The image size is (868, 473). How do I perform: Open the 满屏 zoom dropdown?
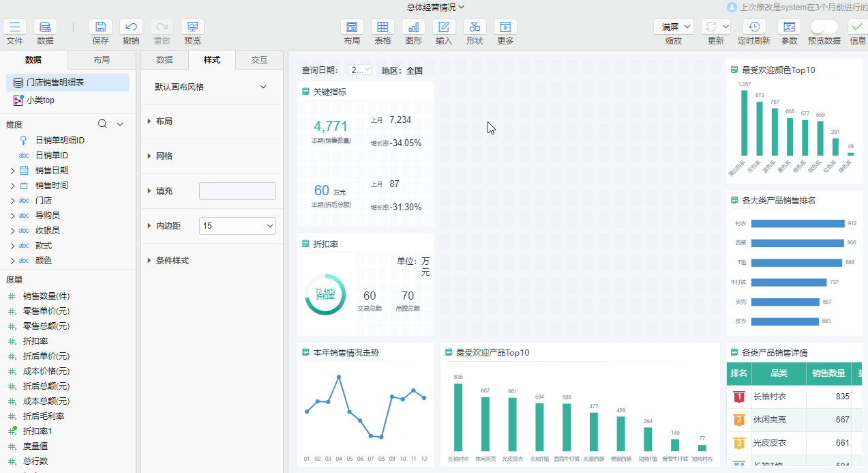[x=673, y=26]
